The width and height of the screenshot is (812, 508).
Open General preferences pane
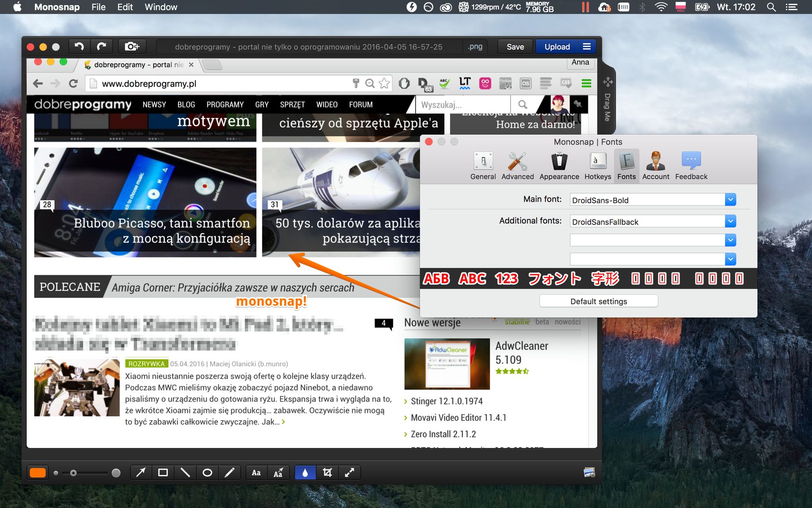(483, 166)
